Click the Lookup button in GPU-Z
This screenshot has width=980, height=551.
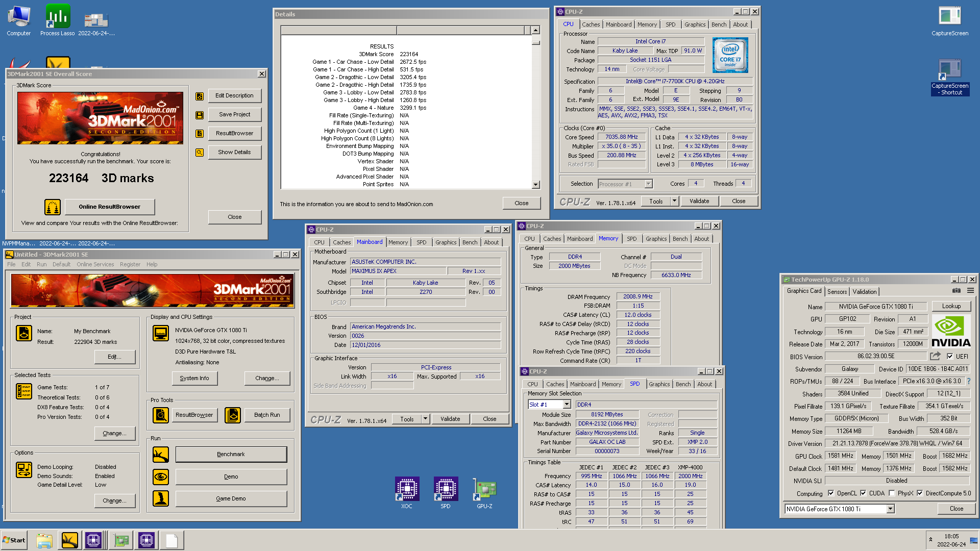[x=951, y=306]
